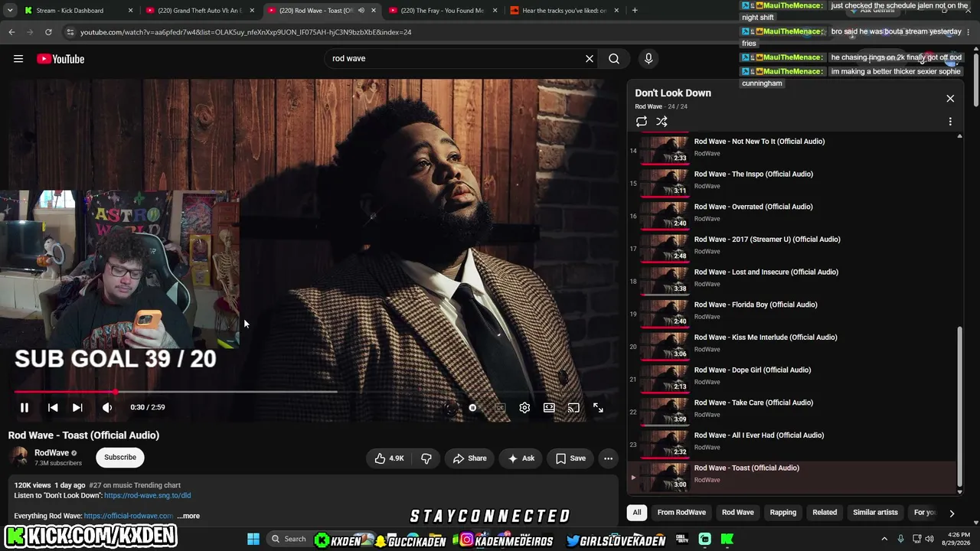The height and width of the screenshot is (551, 980).
Task: Start voice search with microphone icon
Action: coord(648,59)
